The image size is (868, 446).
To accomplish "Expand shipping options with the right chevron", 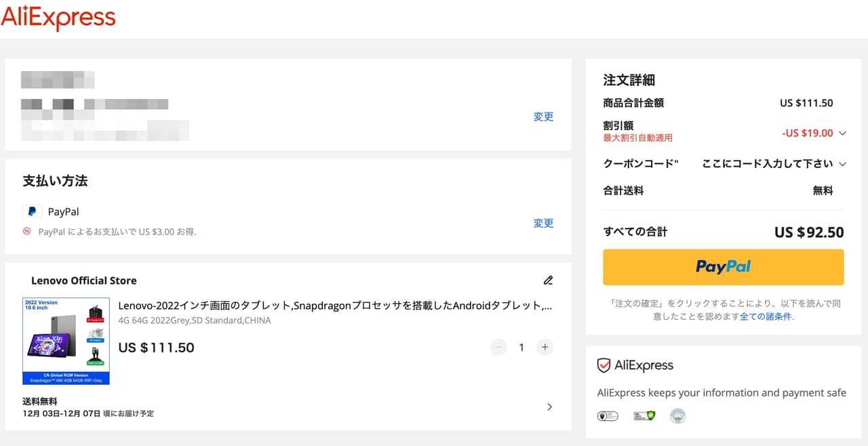I will (549, 407).
